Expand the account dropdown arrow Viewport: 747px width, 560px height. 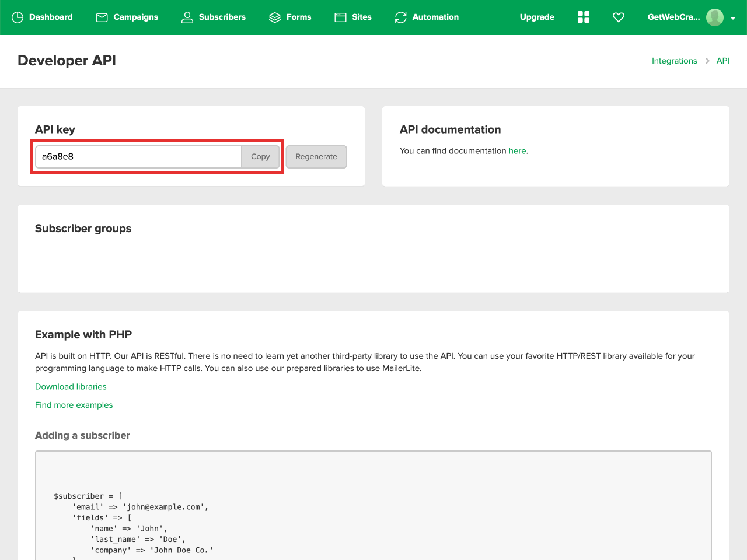click(x=733, y=18)
